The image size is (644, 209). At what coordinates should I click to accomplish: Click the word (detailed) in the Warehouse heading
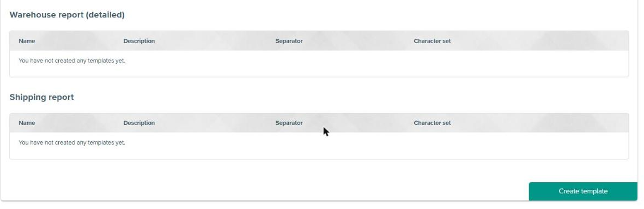coord(105,15)
